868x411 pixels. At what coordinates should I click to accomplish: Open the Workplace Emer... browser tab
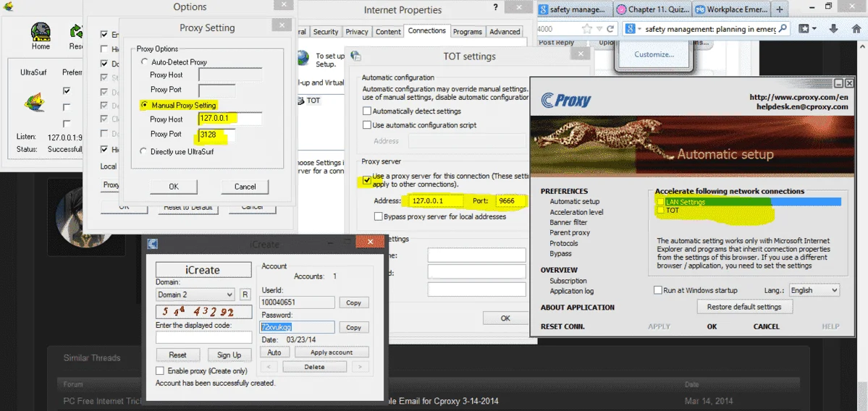(732, 9)
